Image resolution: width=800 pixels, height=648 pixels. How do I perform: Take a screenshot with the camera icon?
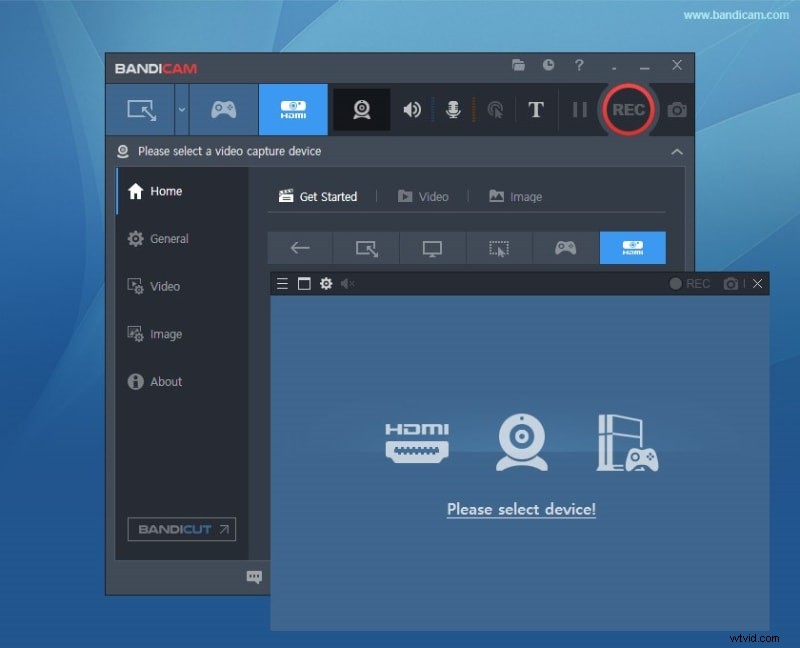676,110
